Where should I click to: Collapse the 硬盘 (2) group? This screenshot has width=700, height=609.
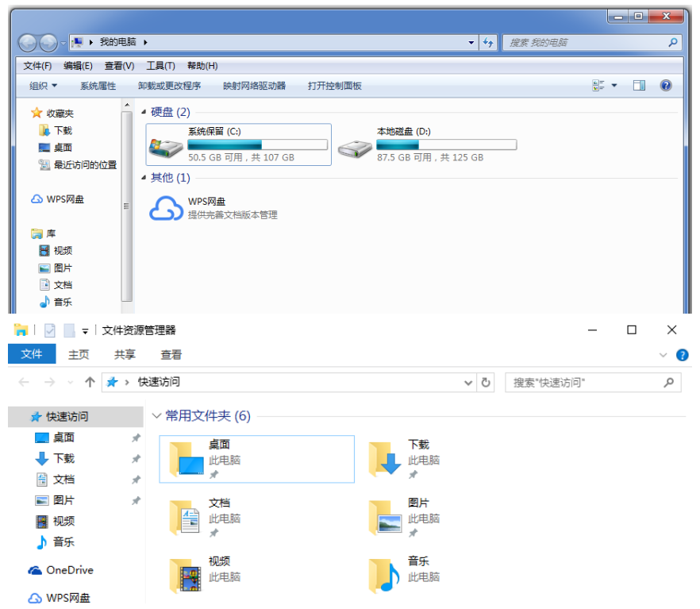tap(144, 112)
